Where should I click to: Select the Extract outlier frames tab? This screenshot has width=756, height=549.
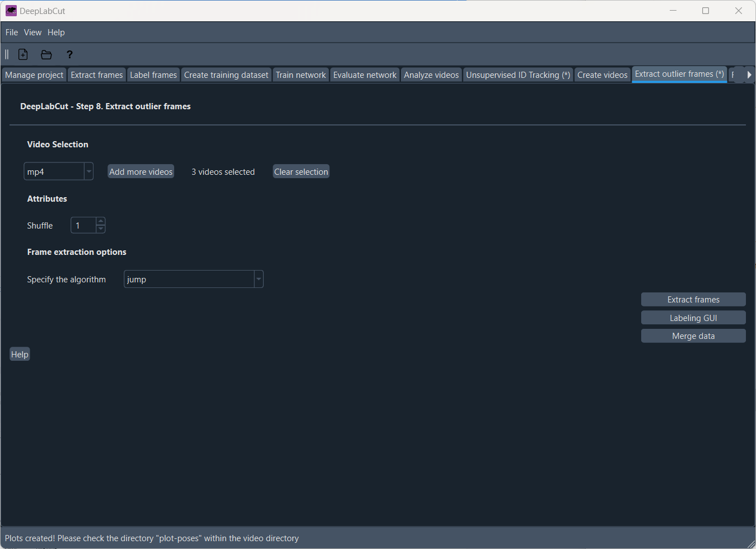[679, 74]
